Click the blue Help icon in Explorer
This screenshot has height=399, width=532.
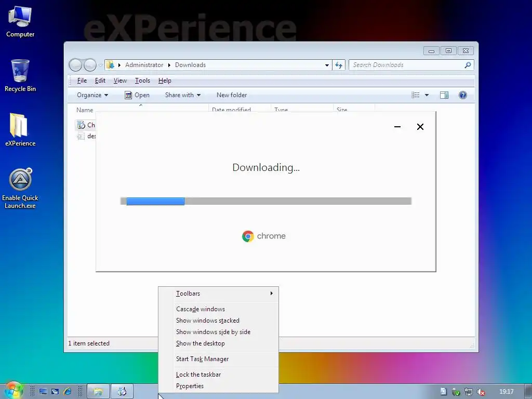(x=463, y=95)
